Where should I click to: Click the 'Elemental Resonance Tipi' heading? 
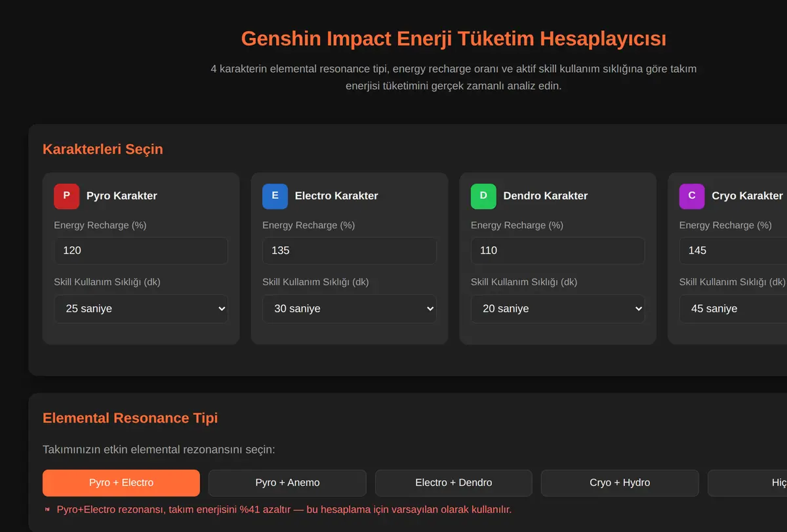coord(131,419)
